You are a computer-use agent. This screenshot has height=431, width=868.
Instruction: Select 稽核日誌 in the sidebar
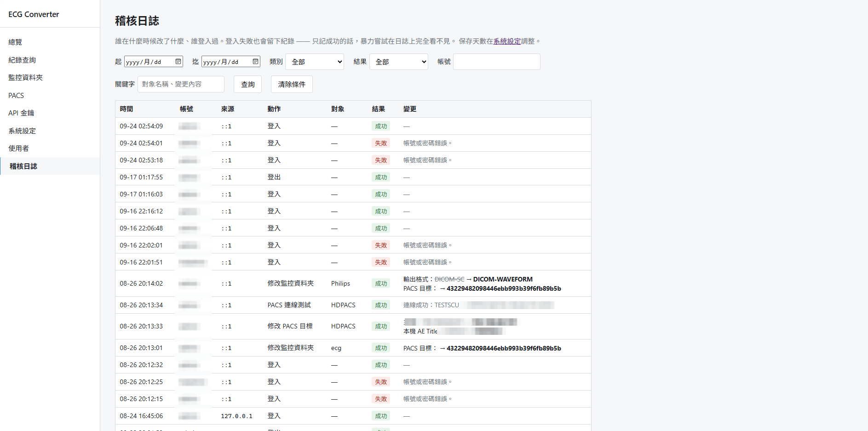(x=50, y=166)
